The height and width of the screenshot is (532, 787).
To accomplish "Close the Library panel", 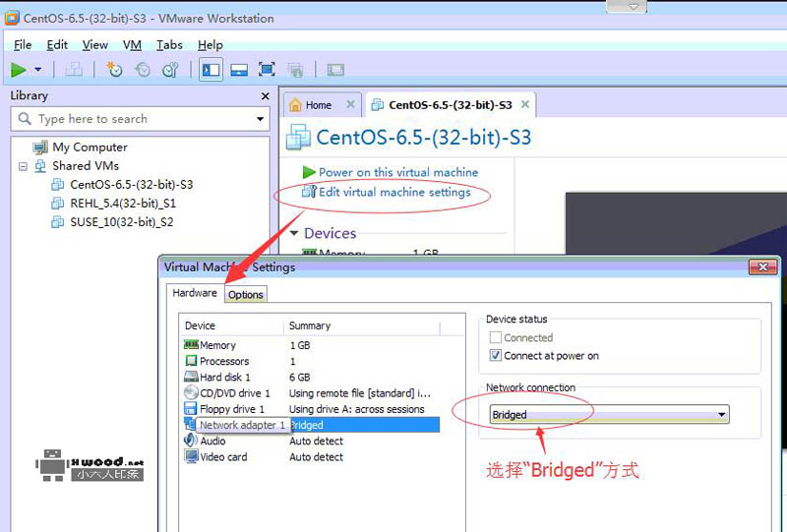I will pyautogui.click(x=265, y=96).
